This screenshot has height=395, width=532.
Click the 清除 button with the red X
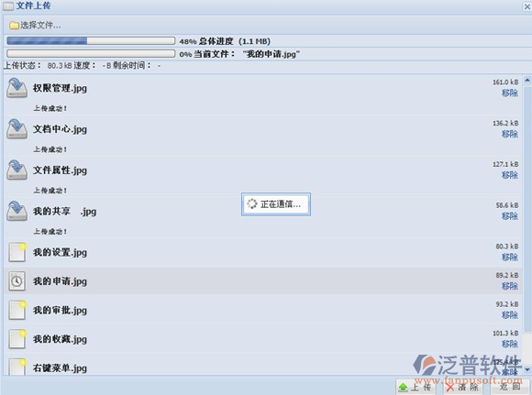[462, 387]
